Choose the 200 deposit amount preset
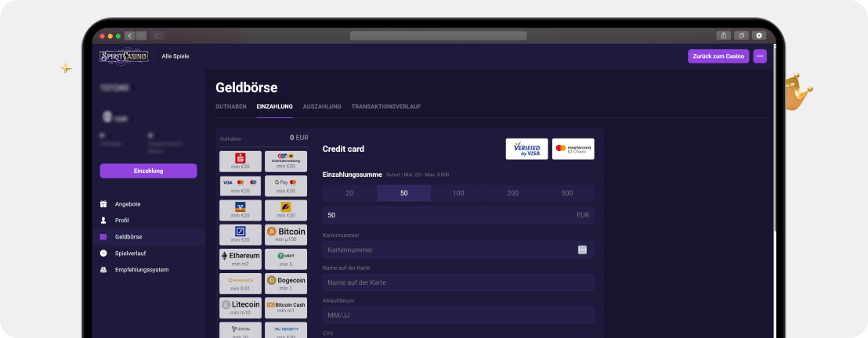The width and height of the screenshot is (868, 338). coord(512,193)
